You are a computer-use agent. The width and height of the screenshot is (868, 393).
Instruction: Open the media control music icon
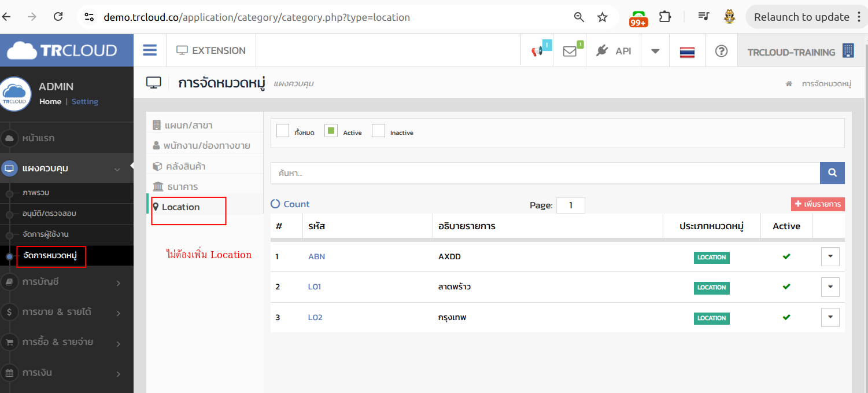click(x=703, y=17)
